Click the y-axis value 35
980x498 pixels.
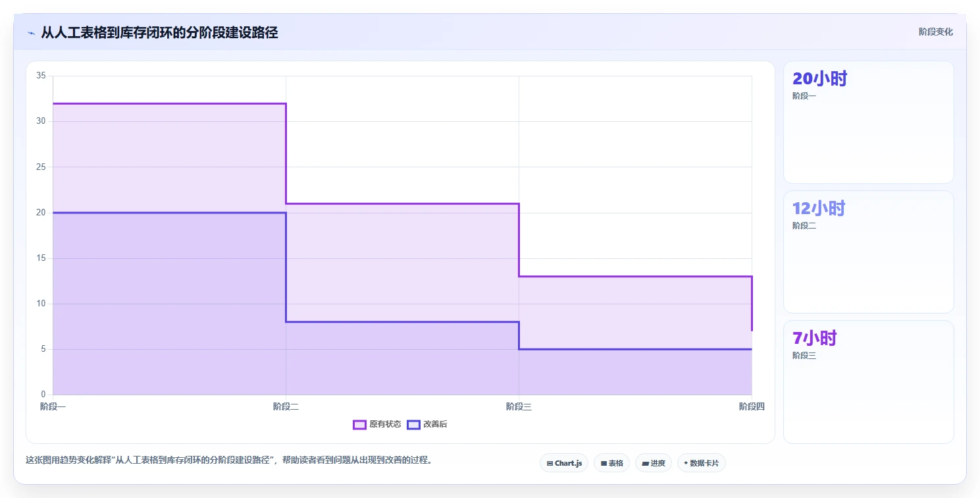41,76
